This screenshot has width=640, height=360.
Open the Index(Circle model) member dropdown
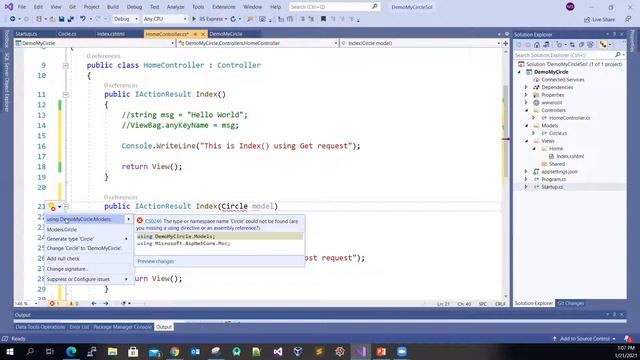click(420, 43)
